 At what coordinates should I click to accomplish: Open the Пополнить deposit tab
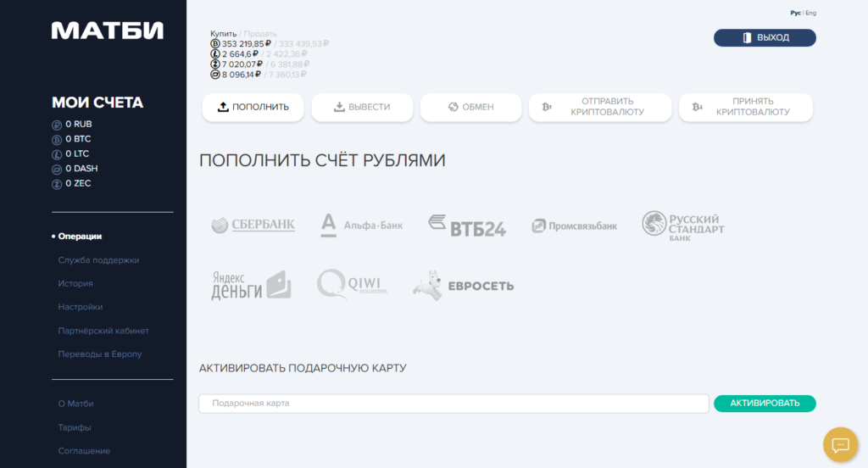[x=253, y=107]
